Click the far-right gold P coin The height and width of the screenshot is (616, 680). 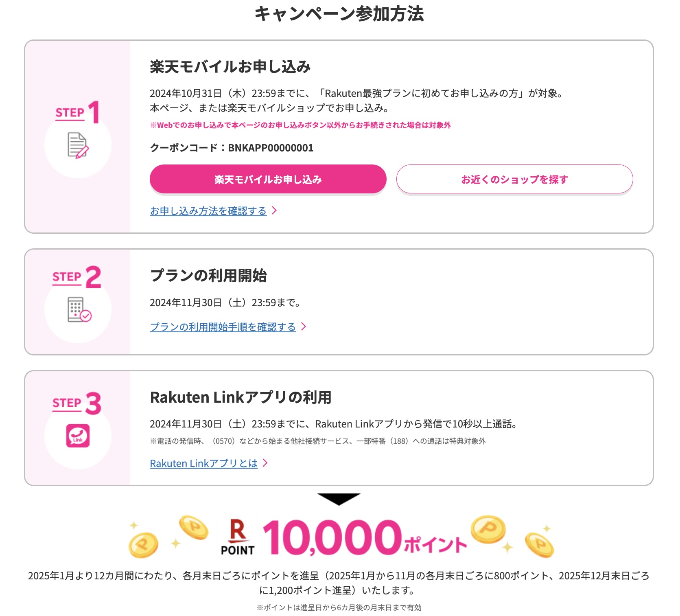[x=539, y=544]
